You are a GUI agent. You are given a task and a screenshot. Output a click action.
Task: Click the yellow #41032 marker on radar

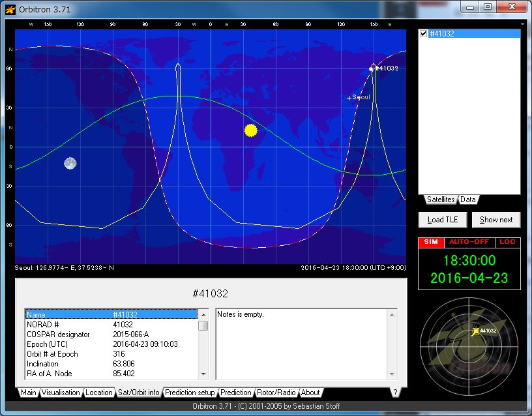tap(476, 331)
